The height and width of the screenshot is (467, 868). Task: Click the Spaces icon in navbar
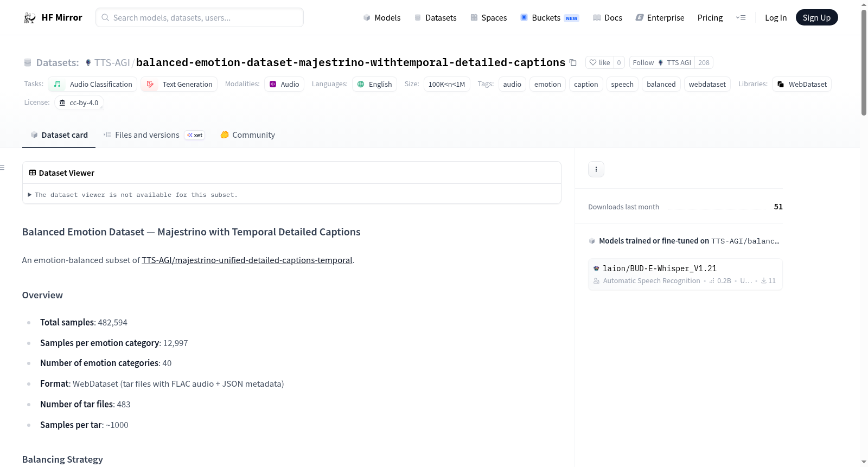(x=474, y=17)
